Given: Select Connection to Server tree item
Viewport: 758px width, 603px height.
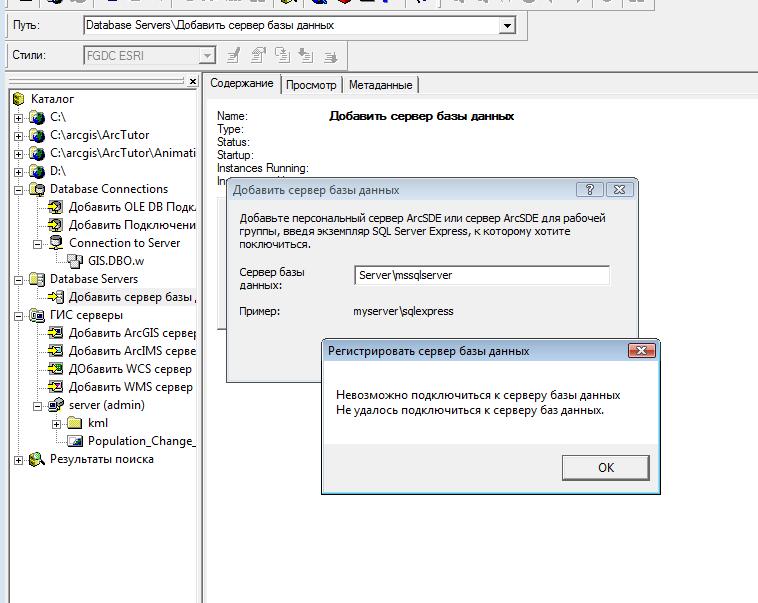Looking at the screenshot, I should pyautogui.click(x=124, y=243).
